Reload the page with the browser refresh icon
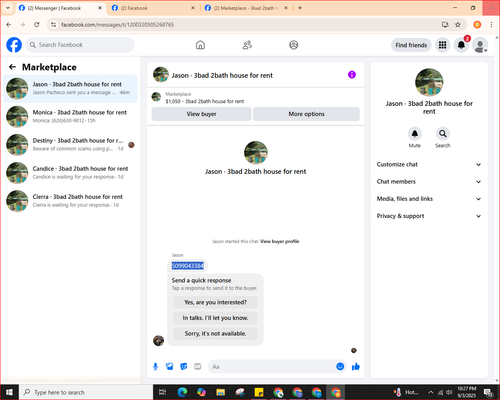This screenshot has width=500, height=400. coord(37,25)
